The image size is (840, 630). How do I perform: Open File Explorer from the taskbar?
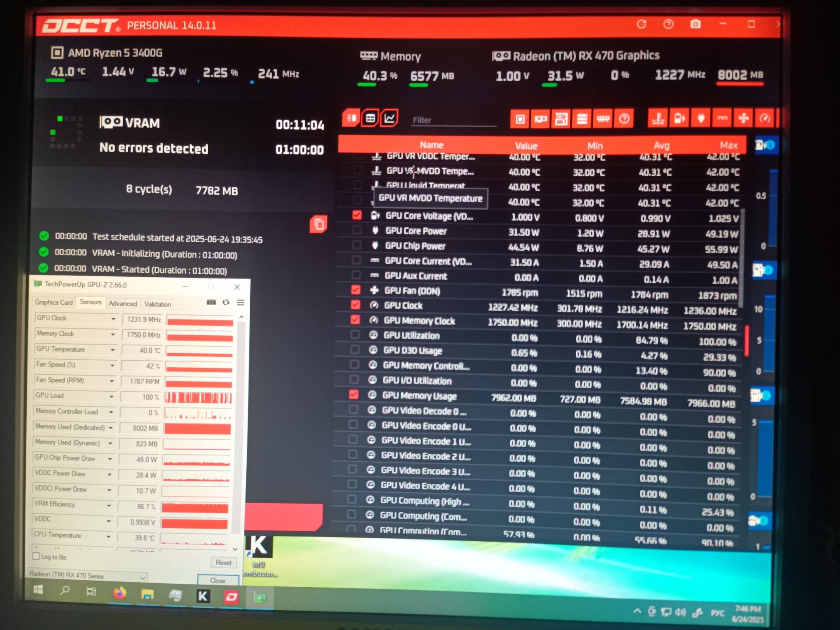click(147, 594)
